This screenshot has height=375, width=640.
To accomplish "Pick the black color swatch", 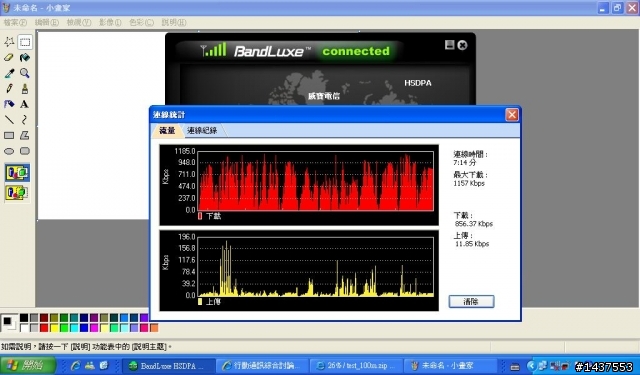I will coord(24,318).
